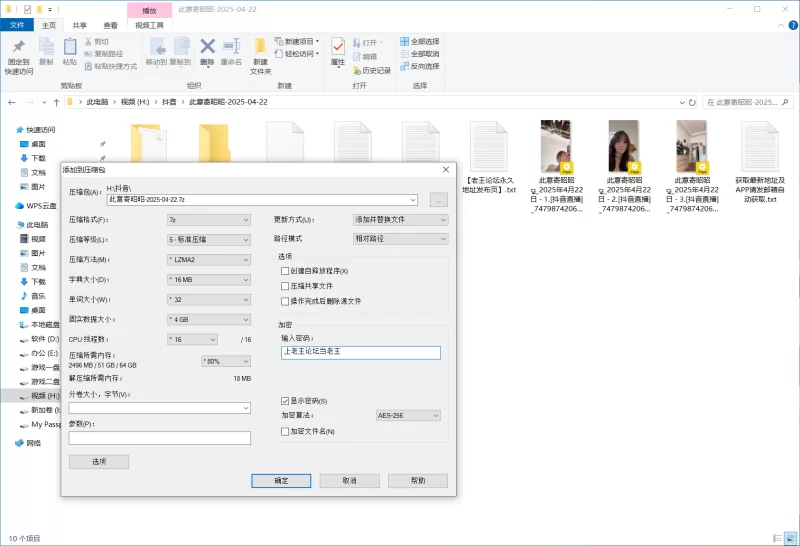
Task: Click the Copy to (复制到) ribbon icon
Action: click(x=181, y=52)
